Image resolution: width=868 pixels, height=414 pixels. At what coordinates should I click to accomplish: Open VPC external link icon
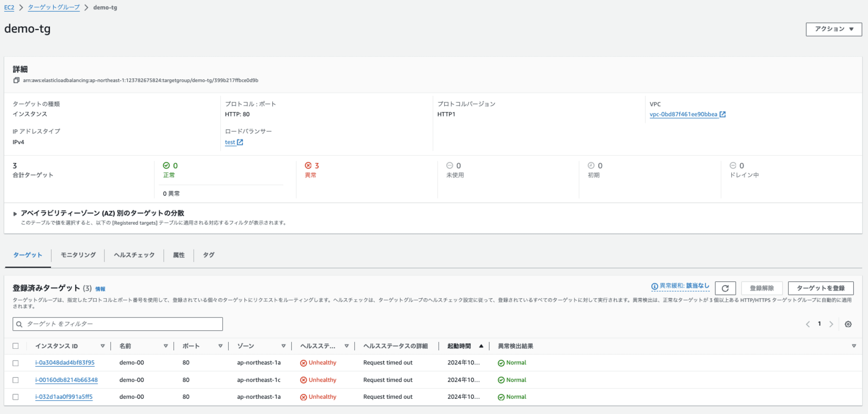click(723, 114)
